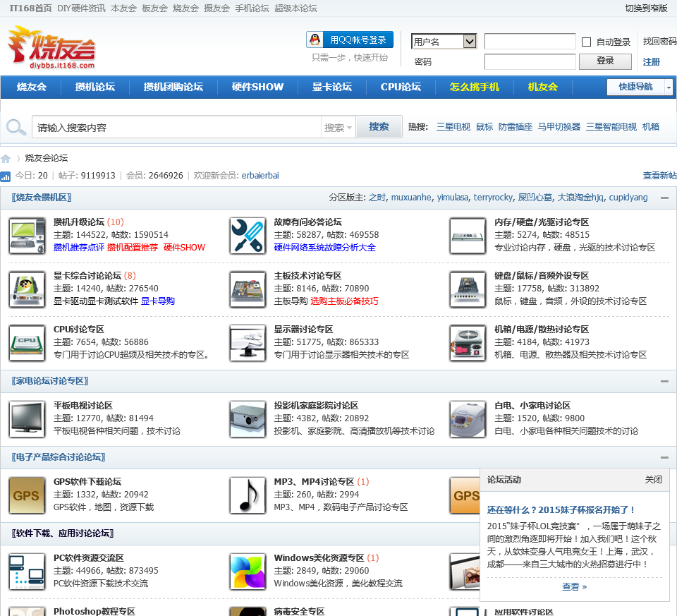Open 烧友会论坛 breadcrumb link
The image size is (677, 616).
(47, 158)
